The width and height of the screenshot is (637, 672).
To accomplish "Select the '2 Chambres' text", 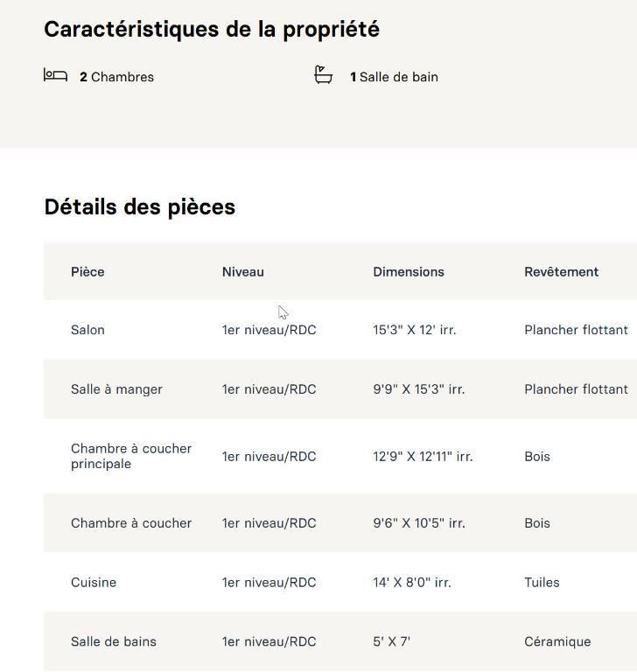I will [116, 77].
